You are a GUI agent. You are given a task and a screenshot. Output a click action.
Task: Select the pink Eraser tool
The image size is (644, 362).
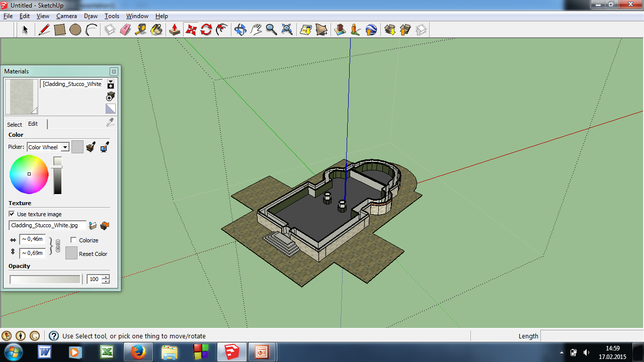tap(125, 30)
